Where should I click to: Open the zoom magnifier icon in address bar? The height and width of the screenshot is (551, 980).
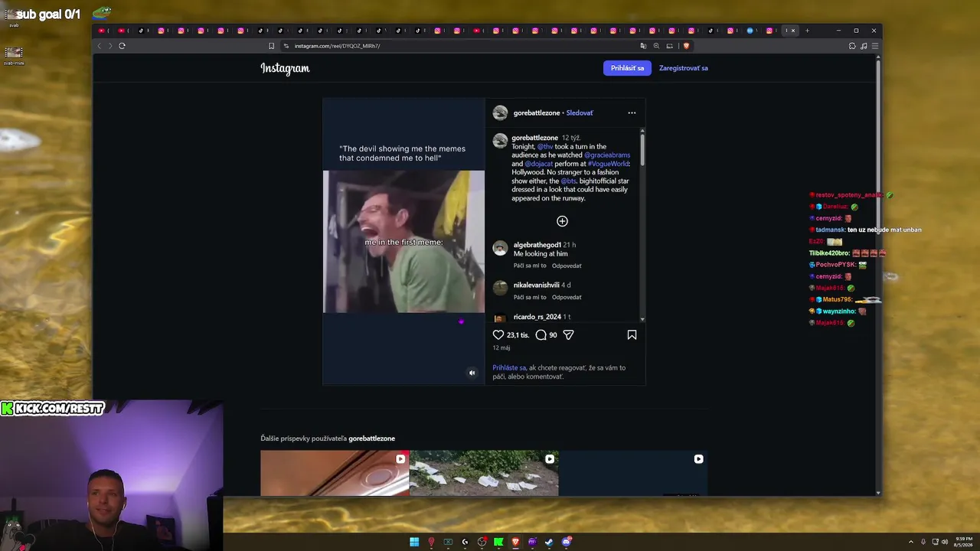click(x=656, y=46)
